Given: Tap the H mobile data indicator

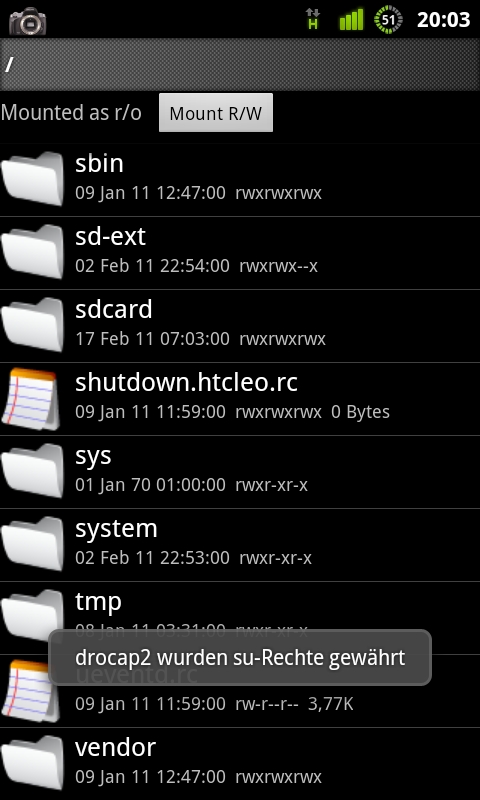Looking at the screenshot, I should click(x=313, y=19).
